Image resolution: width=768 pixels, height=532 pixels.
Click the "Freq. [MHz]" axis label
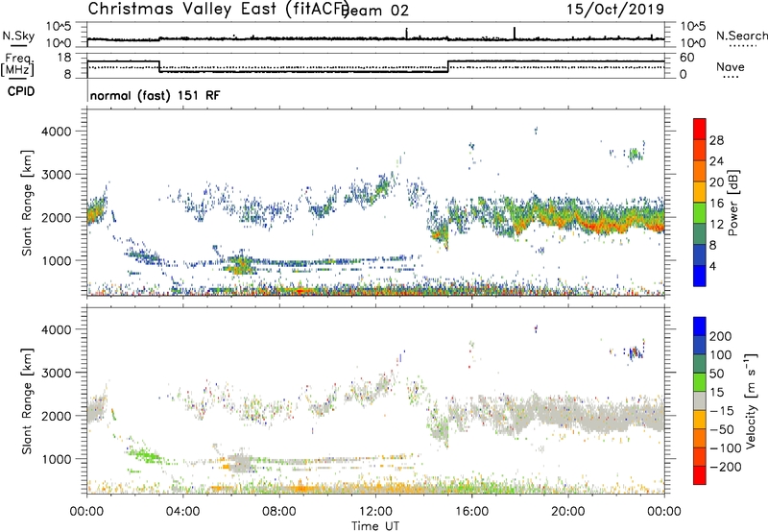pos(17,65)
